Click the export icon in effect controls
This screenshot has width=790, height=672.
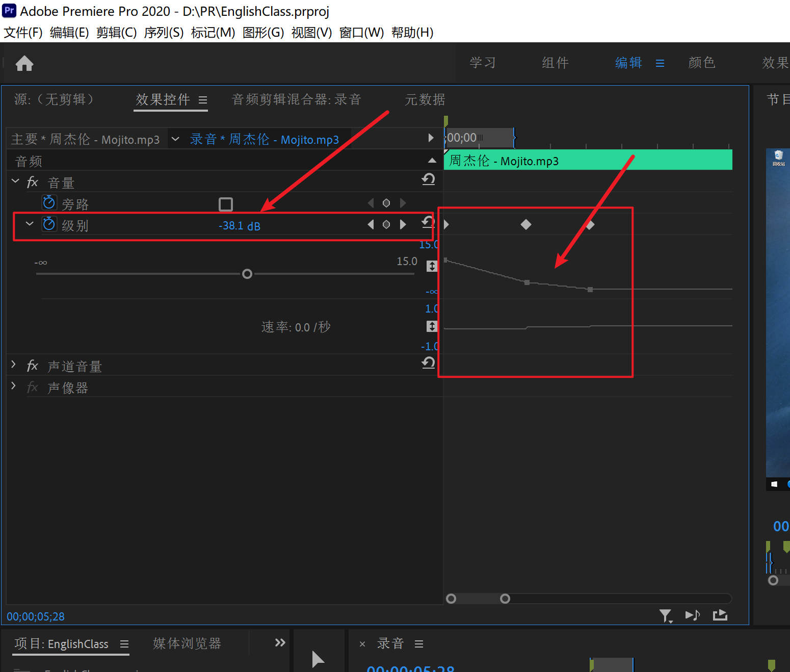point(720,615)
